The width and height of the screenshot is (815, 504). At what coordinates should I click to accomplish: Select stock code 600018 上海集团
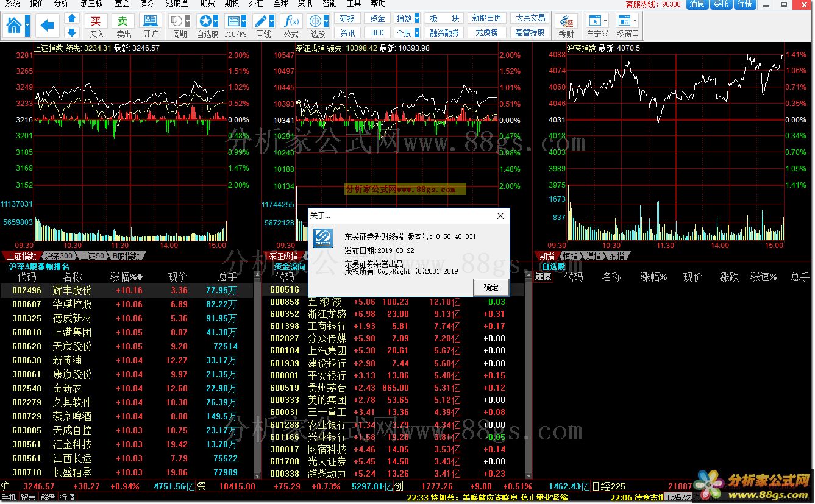(x=126, y=332)
